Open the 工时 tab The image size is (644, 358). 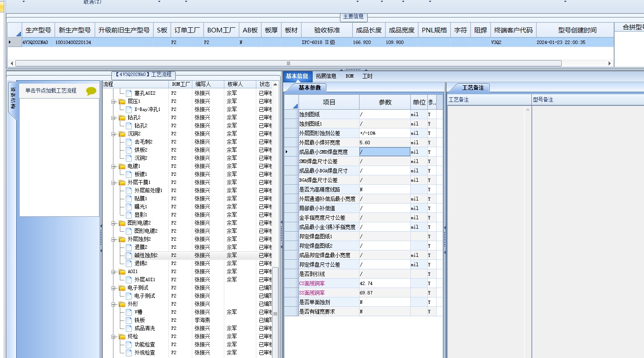pyautogui.click(x=367, y=76)
